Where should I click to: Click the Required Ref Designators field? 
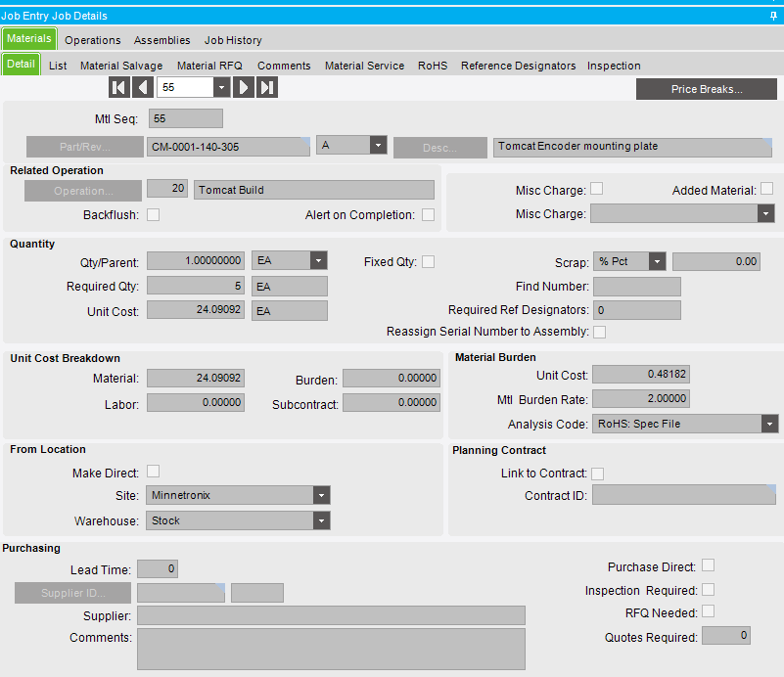pos(637,310)
